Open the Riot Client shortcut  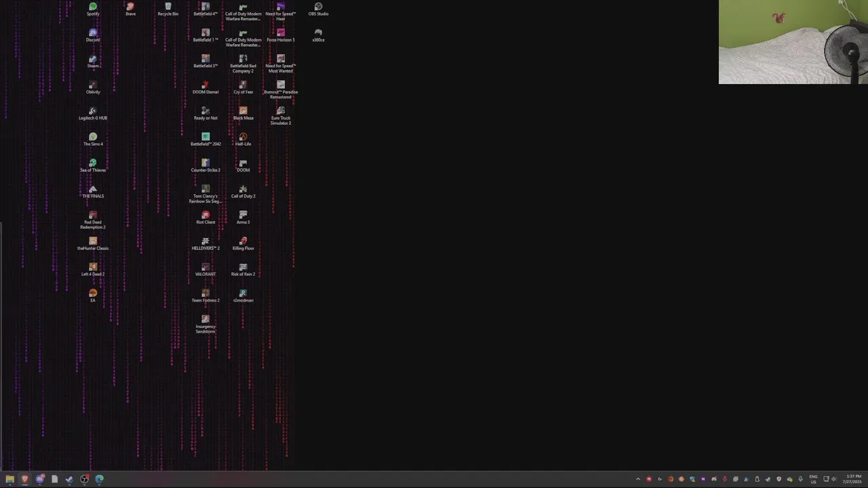point(205,218)
